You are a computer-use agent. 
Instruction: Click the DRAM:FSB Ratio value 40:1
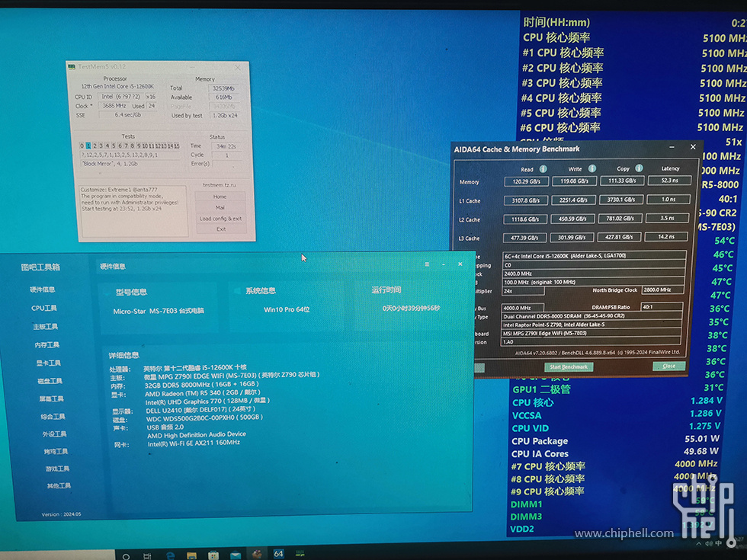coord(662,307)
